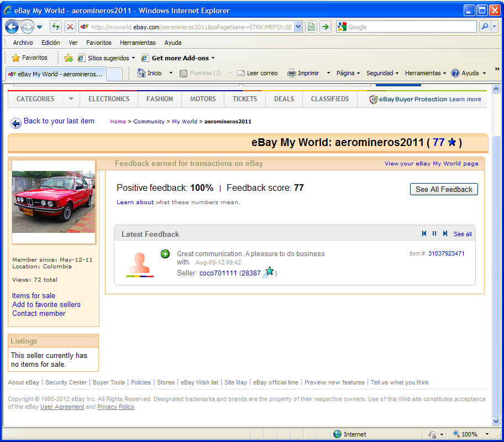
Task: Click the red Stop loading icon
Action: (70, 27)
